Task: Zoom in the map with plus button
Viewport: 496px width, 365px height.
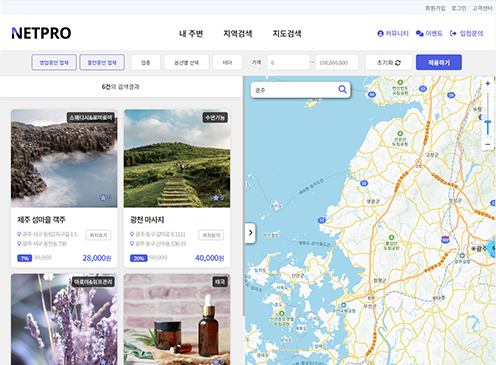Action: point(488,83)
